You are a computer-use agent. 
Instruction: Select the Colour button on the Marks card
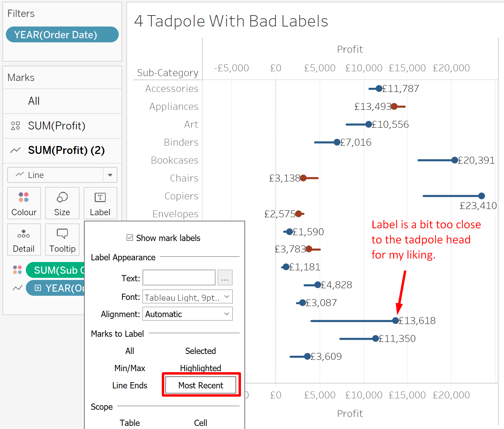[24, 203]
